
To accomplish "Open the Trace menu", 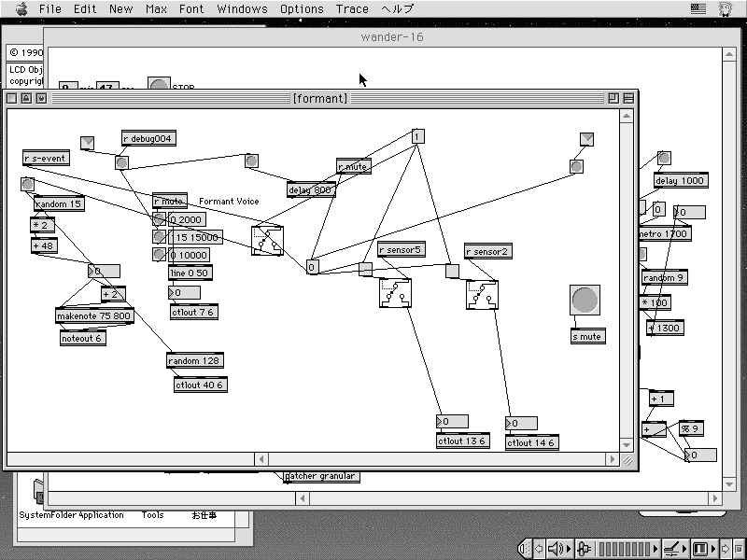I will pos(352,9).
